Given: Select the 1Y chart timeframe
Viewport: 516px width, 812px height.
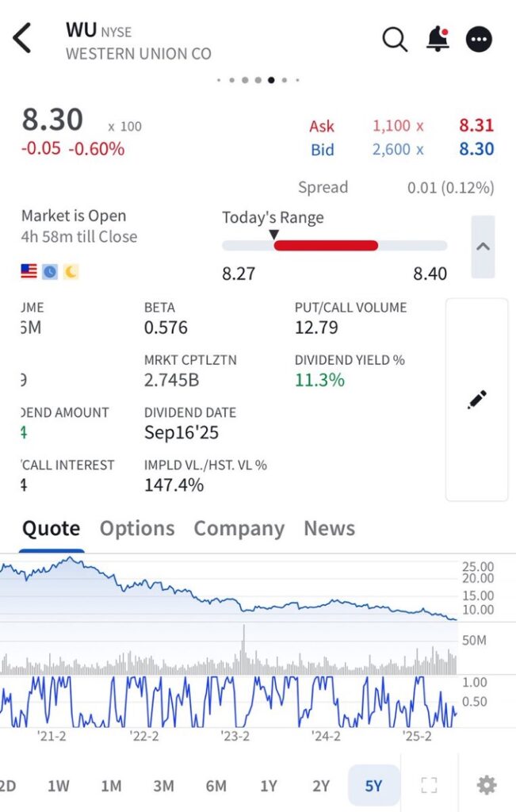Looking at the screenshot, I should point(269,786).
